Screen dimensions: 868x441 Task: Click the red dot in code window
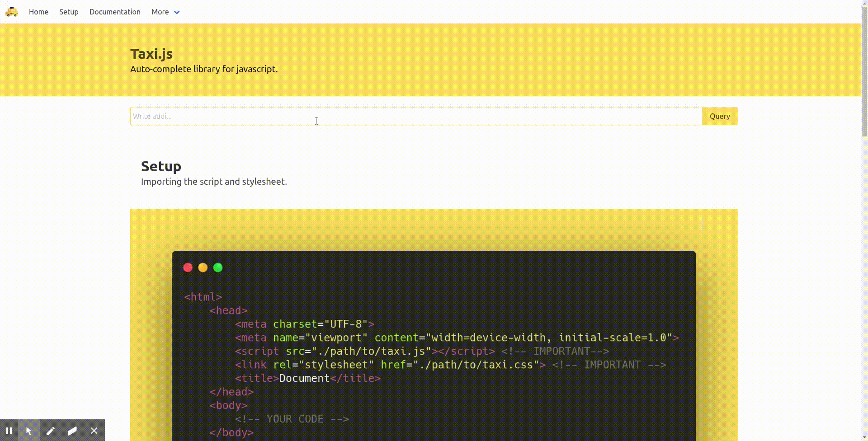tap(188, 267)
